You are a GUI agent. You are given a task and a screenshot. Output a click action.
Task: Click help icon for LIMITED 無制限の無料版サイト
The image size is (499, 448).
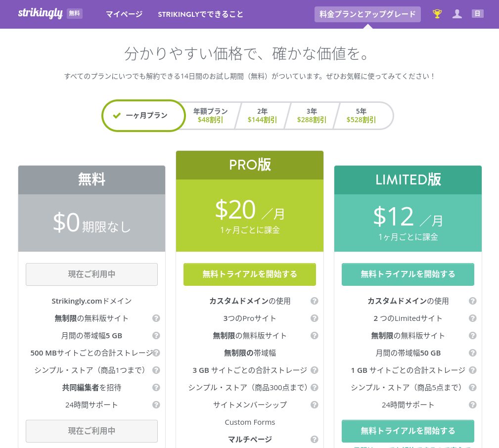(473, 335)
